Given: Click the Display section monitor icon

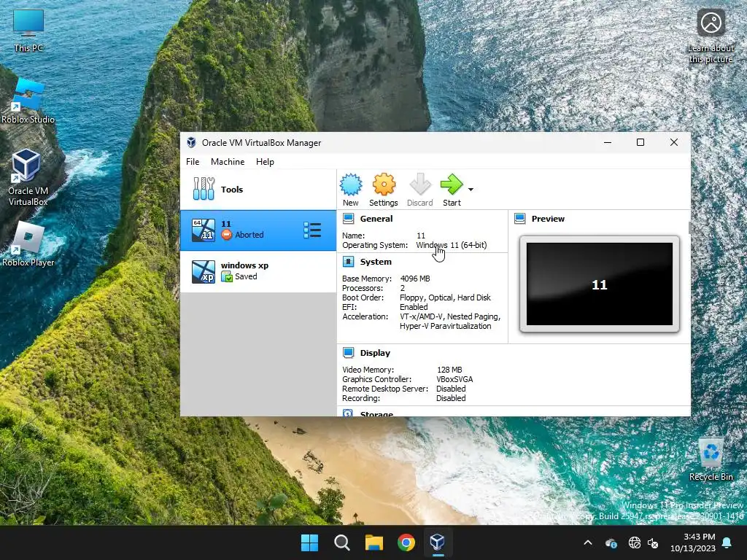Looking at the screenshot, I should pos(349,353).
